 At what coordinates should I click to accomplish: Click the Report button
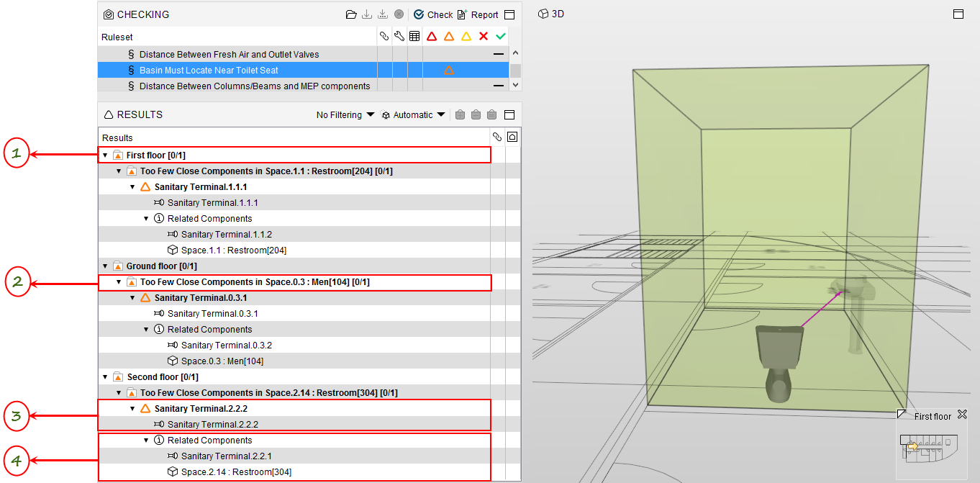tap(478, 14)
